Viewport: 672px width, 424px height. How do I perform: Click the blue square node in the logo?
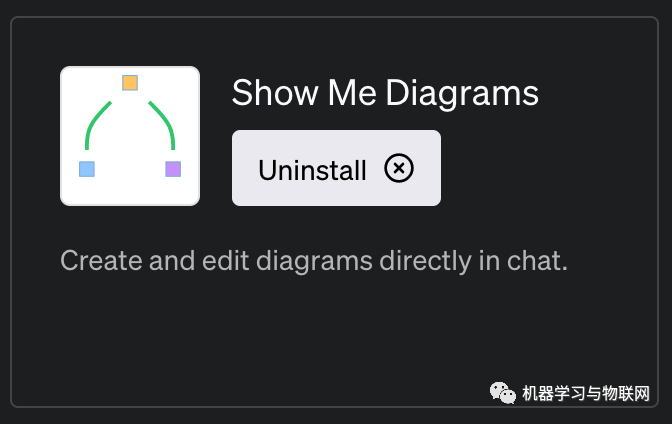[87, 168]
